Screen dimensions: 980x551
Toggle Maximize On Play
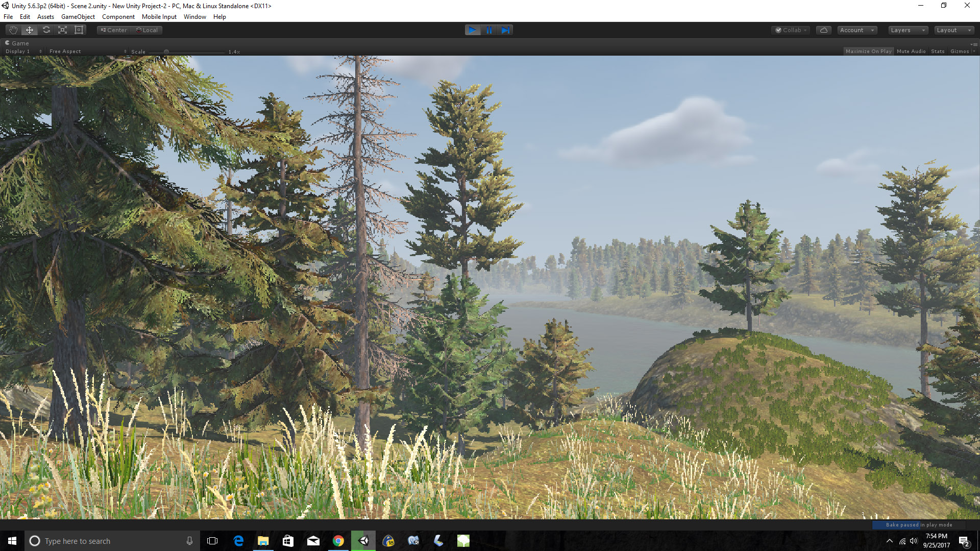[868, 52]
